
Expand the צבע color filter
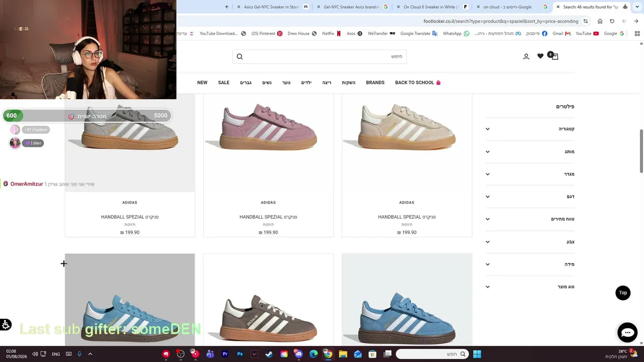[x=530, y=242]
